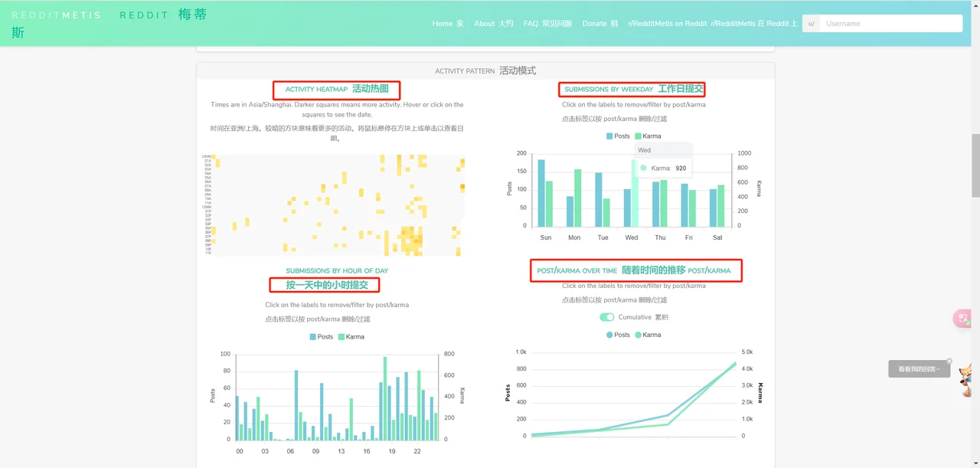The width and height of the screenshot is (980, 468).
Task: Click the RedditMetis logo in the header
Action: tap(109, 23)
